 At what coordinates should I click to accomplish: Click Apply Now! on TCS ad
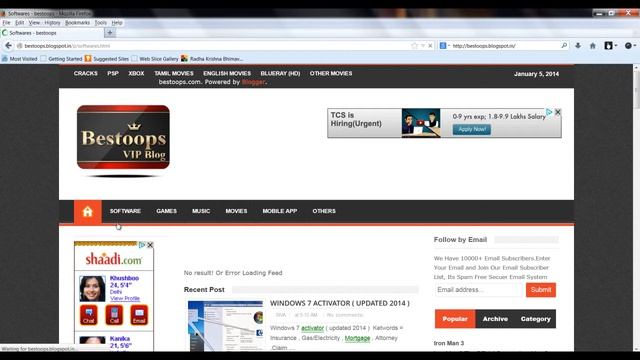(x=472, y=129)
